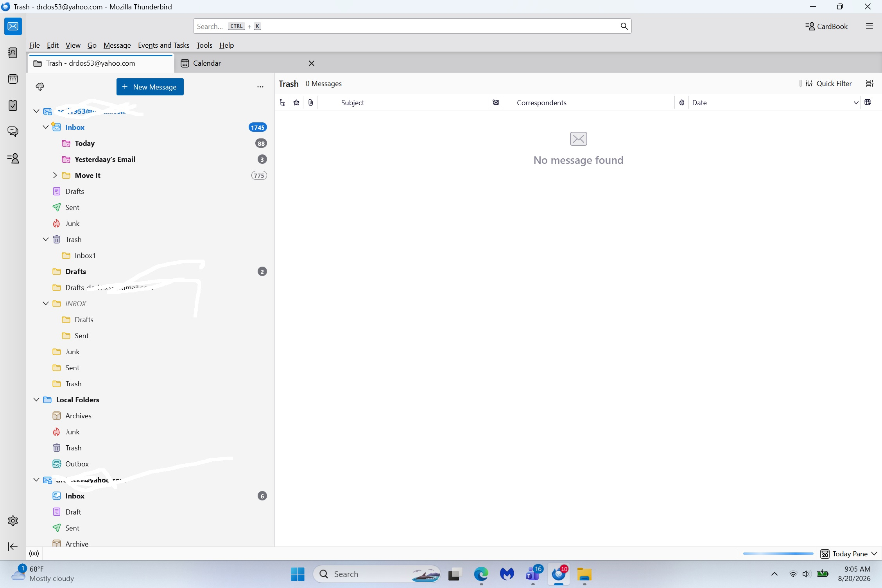Collapse the italic INBOX folder

46,303
